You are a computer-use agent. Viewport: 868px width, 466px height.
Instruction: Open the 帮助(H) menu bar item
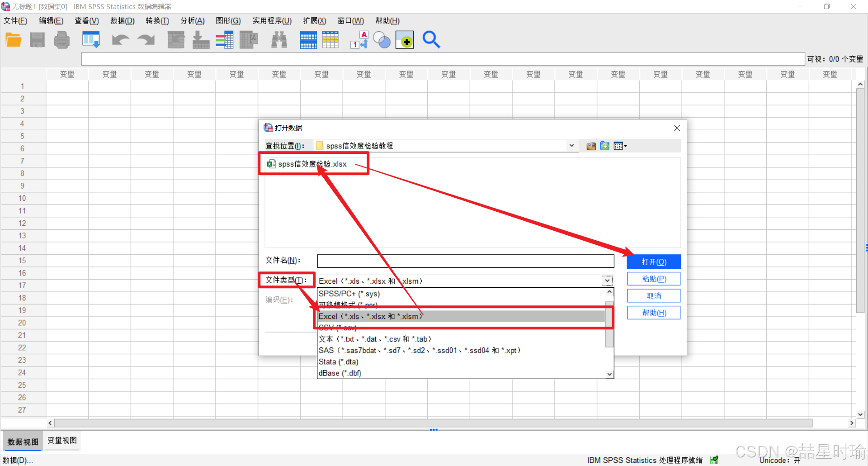(x=387, y=21)
